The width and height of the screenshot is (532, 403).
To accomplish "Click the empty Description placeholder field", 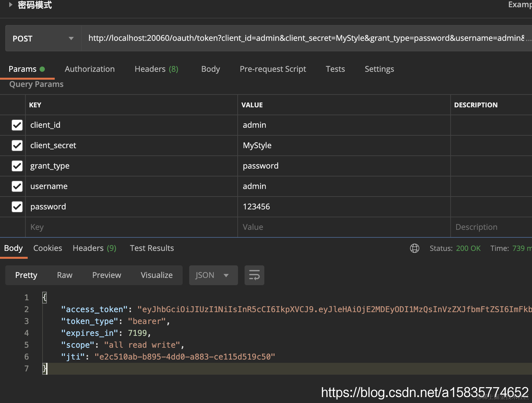I will 491,227.
